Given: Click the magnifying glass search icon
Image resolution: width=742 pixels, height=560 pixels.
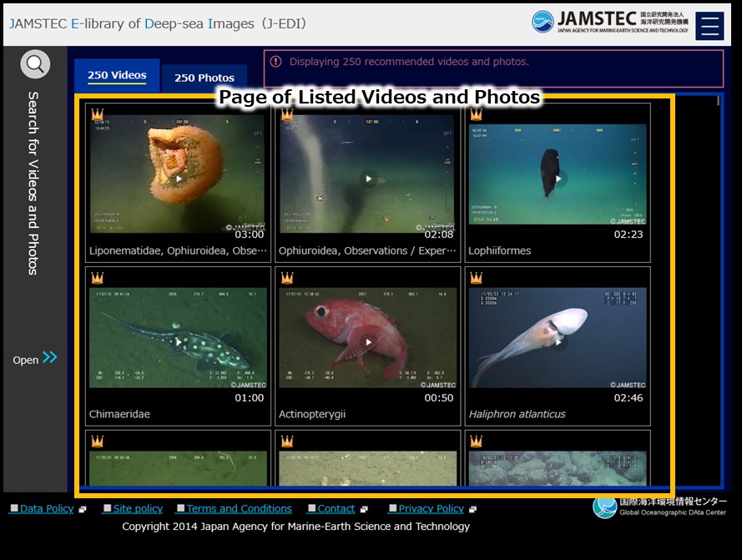Looking at the screenshot, I should point(35,64).
